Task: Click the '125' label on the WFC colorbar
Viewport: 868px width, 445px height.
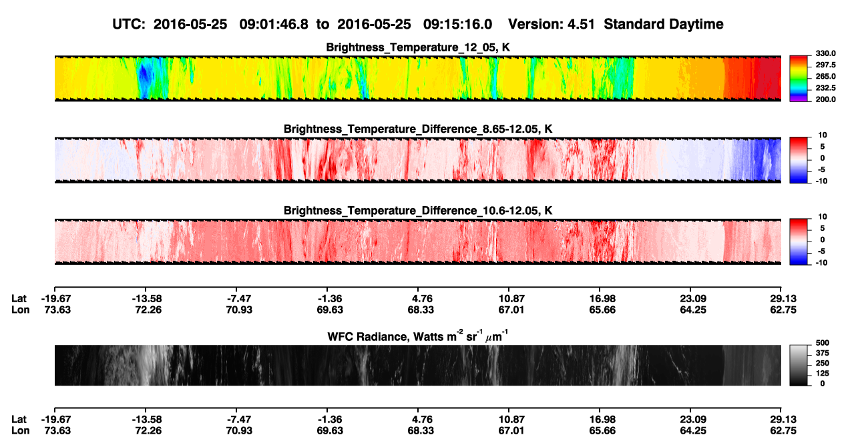Action: 823,374
